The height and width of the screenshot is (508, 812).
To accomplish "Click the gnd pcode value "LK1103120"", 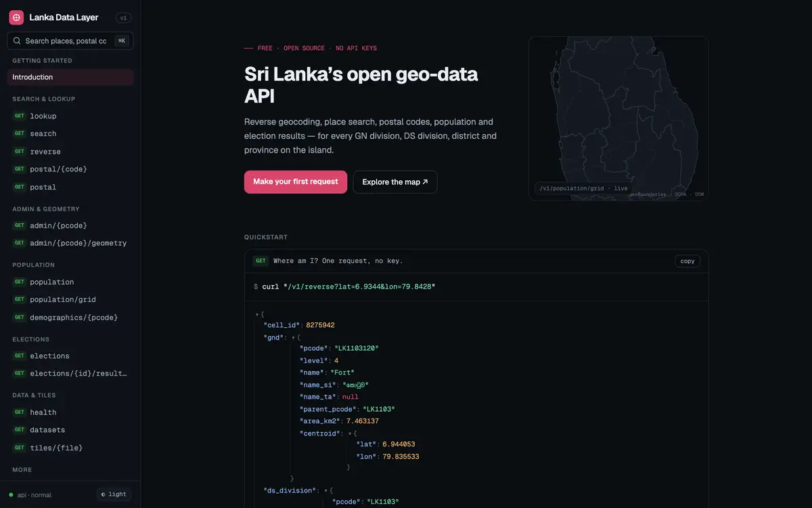I will click(357, 348).
